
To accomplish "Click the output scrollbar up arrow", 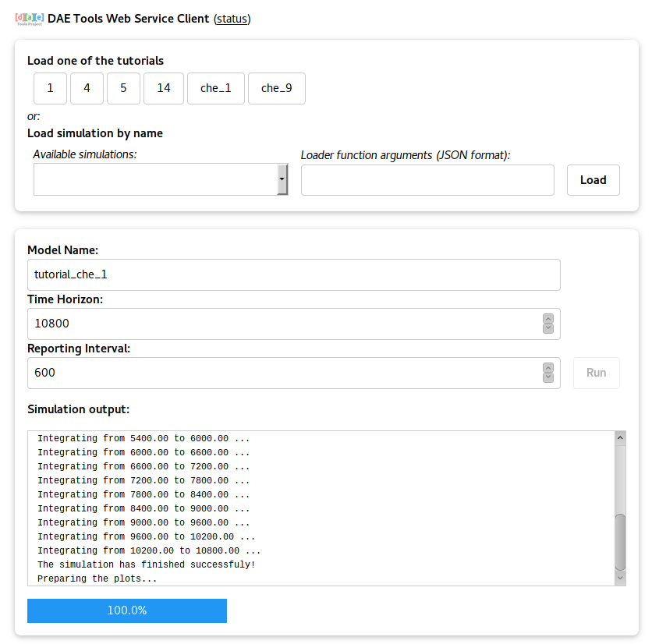I will tap(620, 438).
